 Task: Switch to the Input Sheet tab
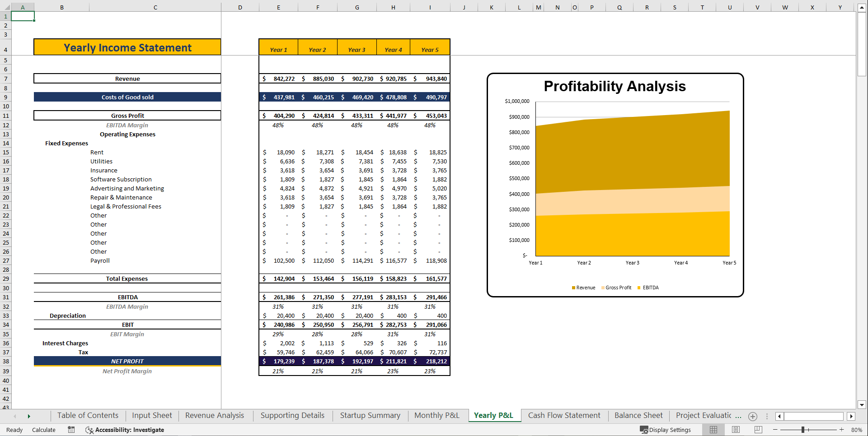pyautogui.click(x=151, y=415)
